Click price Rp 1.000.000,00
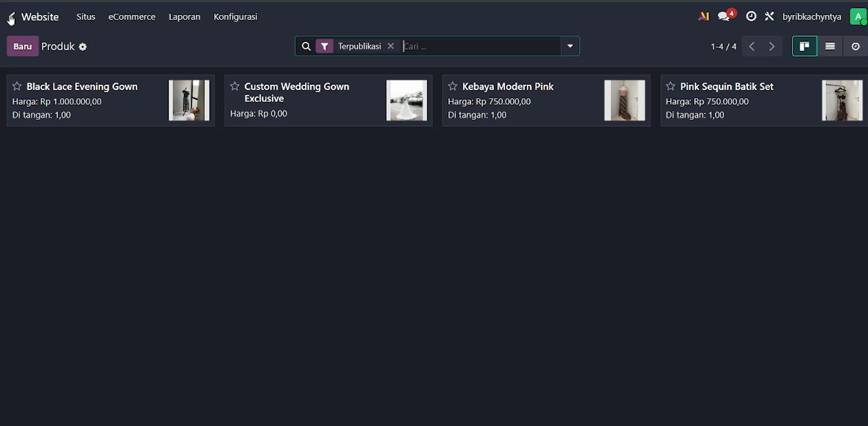Image resolution: width=868 pixels, height=426 pixels. click(x=71, y=102)
